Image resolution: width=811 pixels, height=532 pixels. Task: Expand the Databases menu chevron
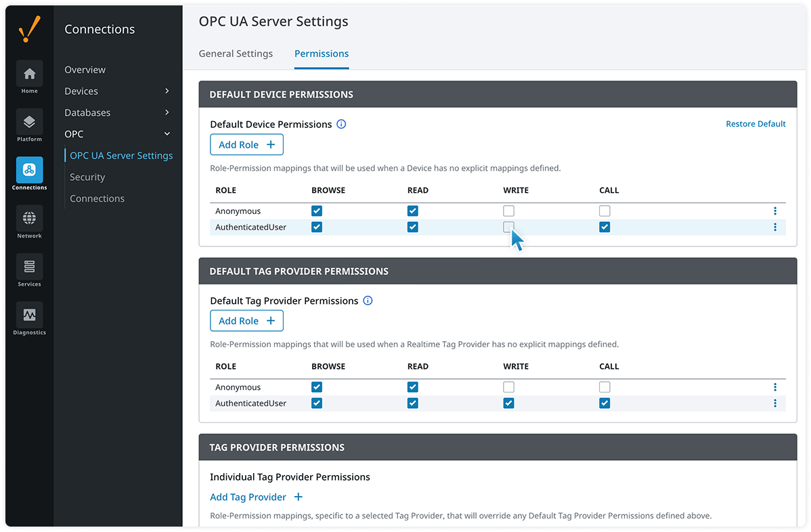click(x=167, y=112)
